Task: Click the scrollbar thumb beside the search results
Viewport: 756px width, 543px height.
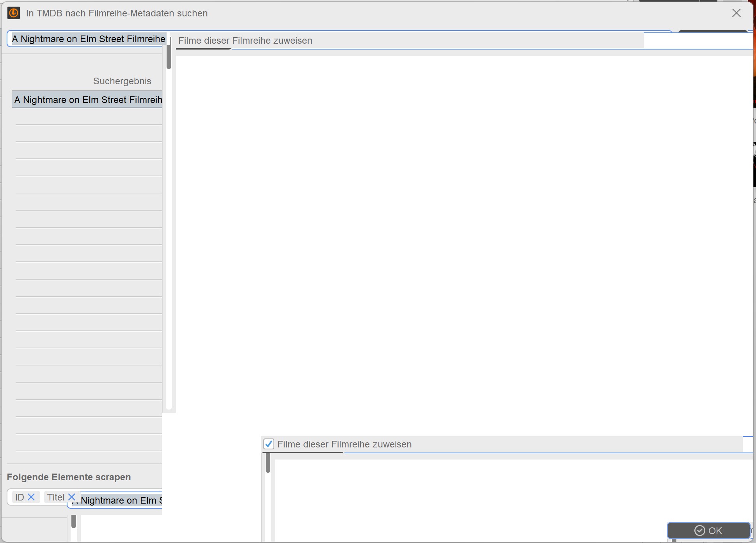Action: click(x=169, y=53)
